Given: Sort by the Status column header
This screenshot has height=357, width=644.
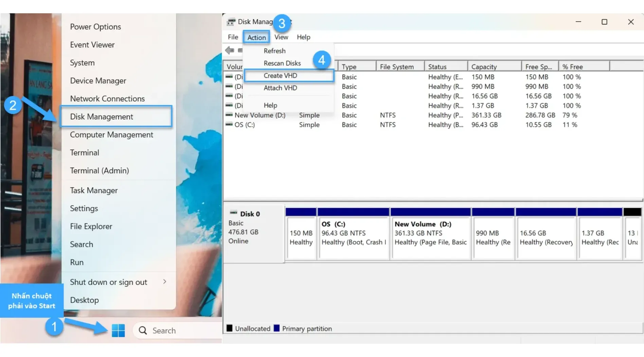Looking at the screenshot, I should [x=446, y=66].
